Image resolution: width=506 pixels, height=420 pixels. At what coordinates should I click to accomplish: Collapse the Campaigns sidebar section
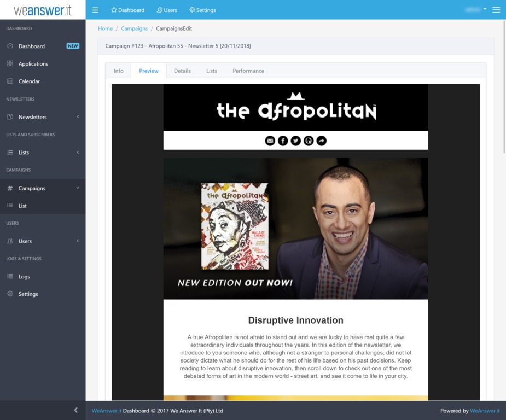coord(32,188)
